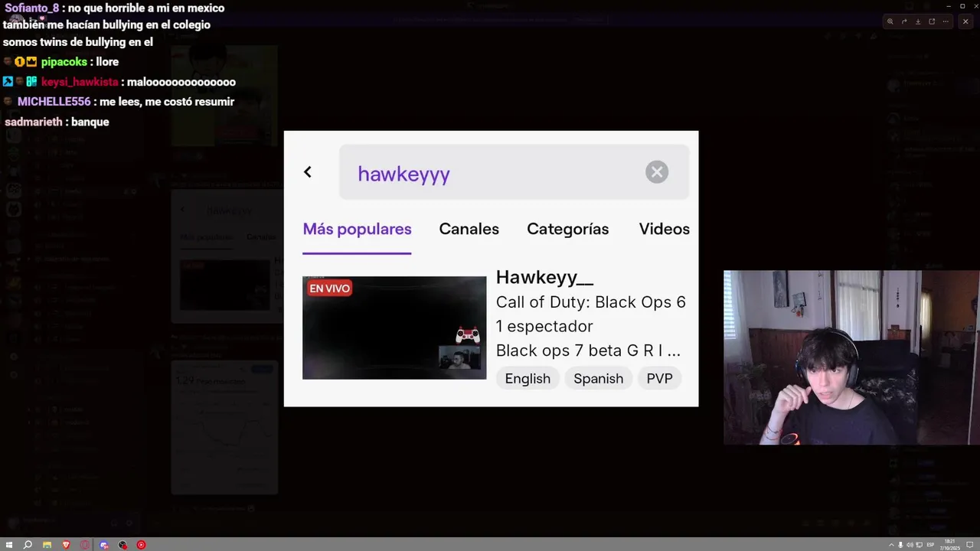The height and width of the screenshot is (551, 980).
Task: Click chat username MICHELLE556
Action: [x=54, y=102]
